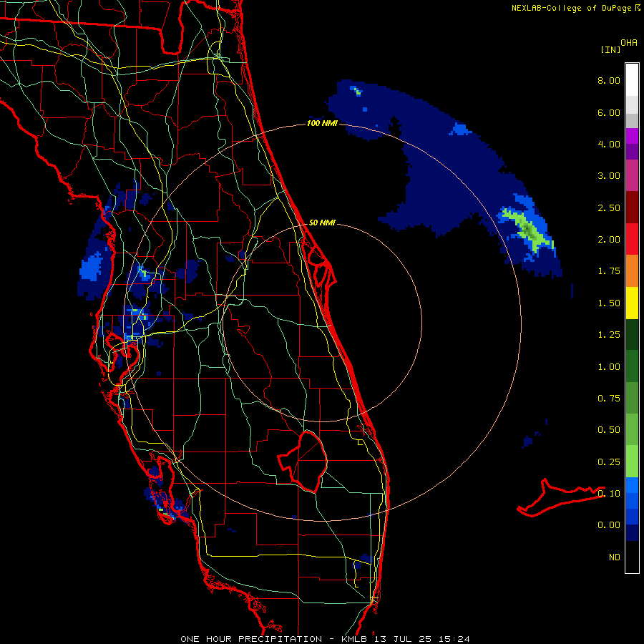The height and width of the screenshot is (644, 644).
Task: Click the 0.10 legend value
Action: pyautogui.click(x=609, y=494)
